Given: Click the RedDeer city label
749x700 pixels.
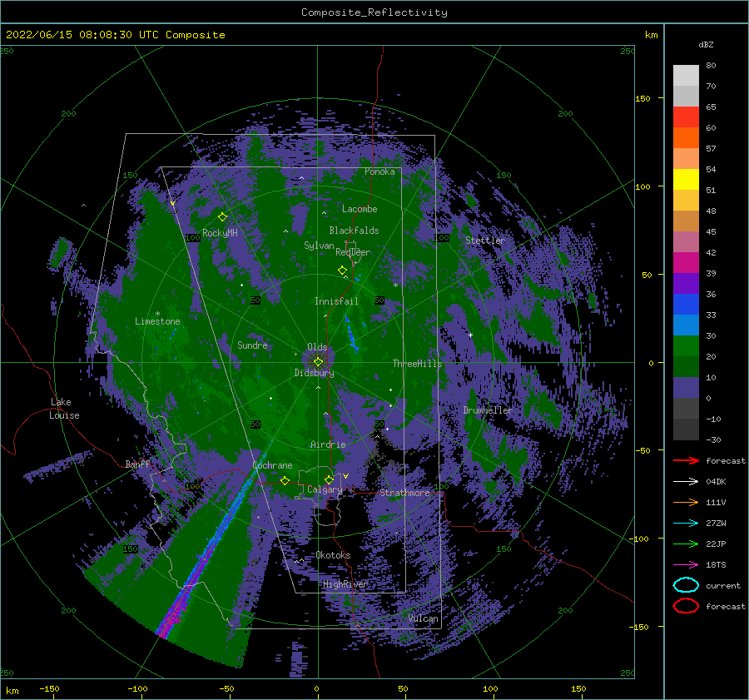Looking at the screenshot, I should (x=353, y=252).
